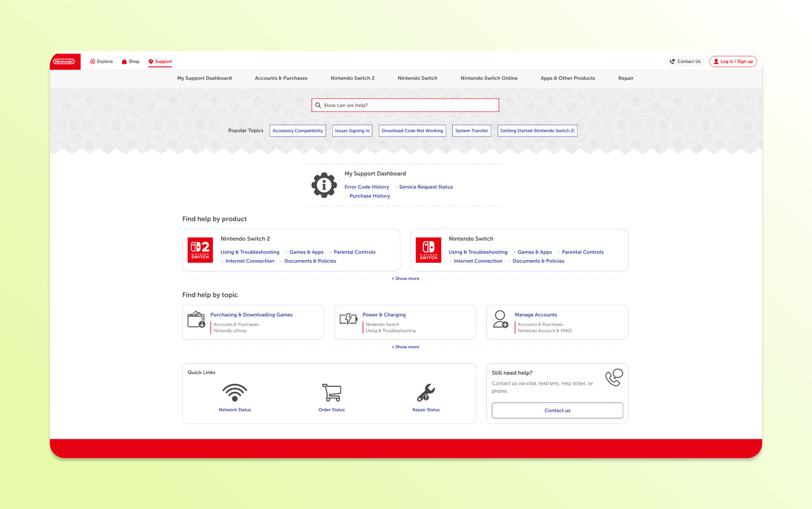Select the Download Code Not Working topic
Viewport: 812px width, 509px height.
(x=412, y=131)
